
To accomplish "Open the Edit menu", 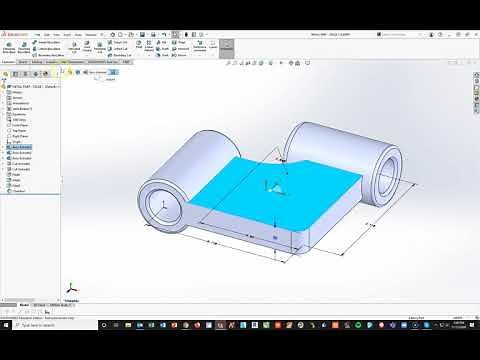I will [x=47, y=35].
